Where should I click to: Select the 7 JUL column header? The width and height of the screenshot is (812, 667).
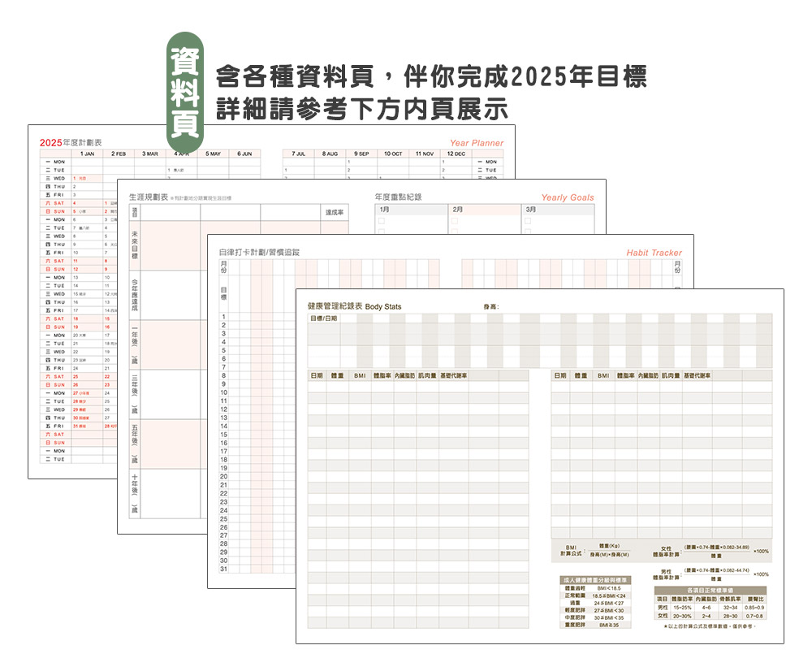(298, 154)
